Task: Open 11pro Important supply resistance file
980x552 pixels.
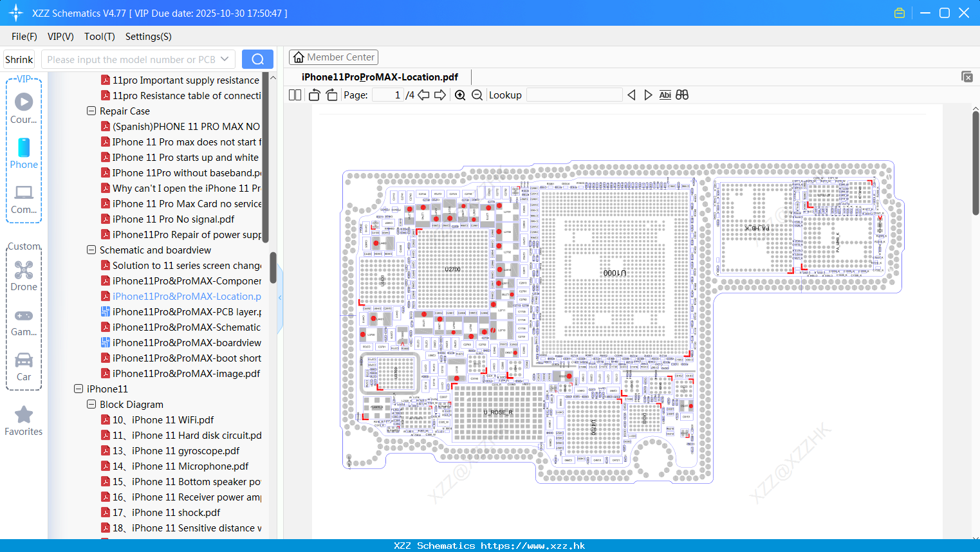Action: (180, 80)
